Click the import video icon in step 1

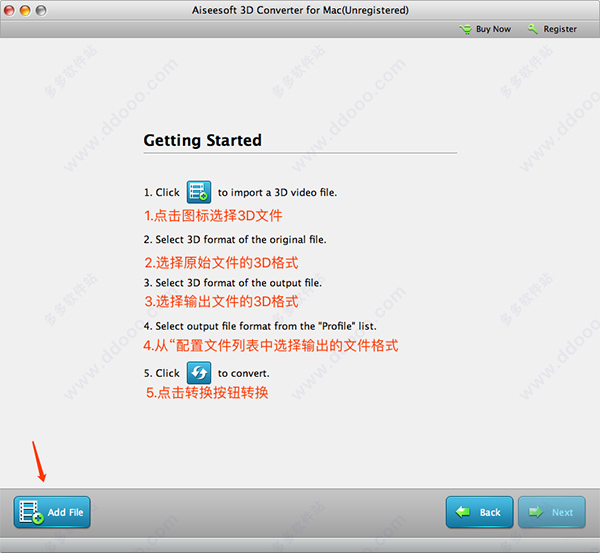click(199, 192)
